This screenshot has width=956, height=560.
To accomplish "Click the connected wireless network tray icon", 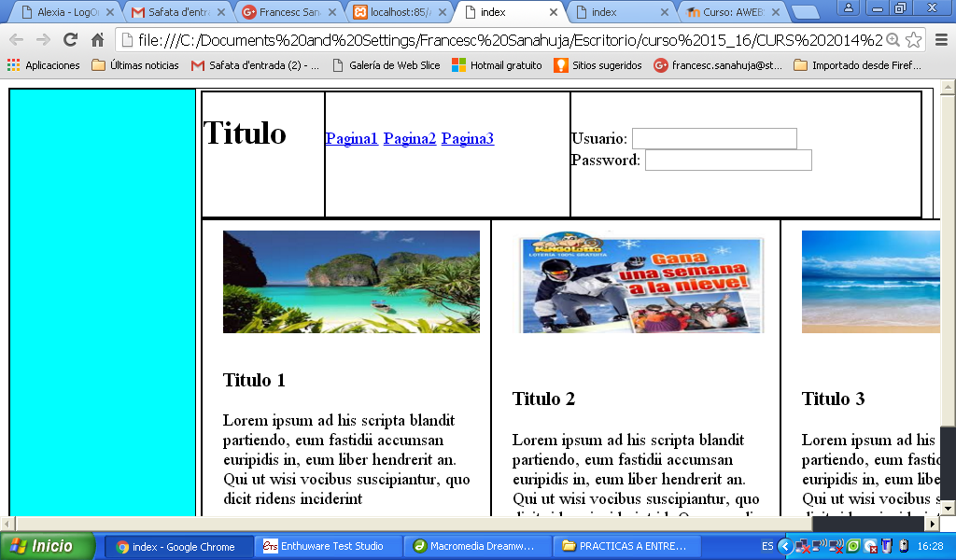I will click(820, 546).
